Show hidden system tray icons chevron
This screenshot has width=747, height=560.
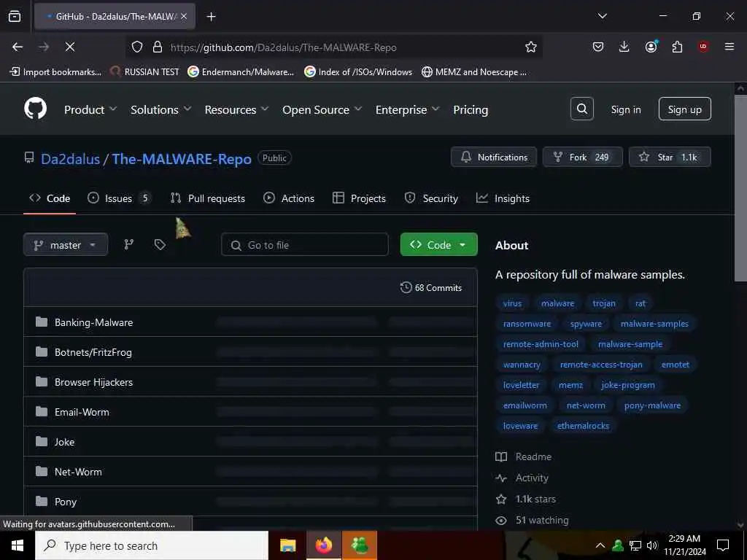[x=600, y=545]
